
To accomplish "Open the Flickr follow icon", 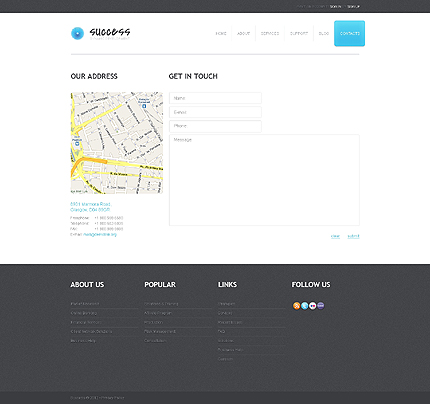I will click(x=312, y=306).
